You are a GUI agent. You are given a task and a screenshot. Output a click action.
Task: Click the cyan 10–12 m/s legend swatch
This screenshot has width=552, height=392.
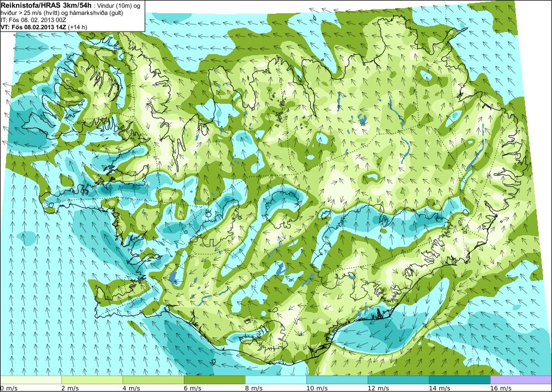click(337, 380)
